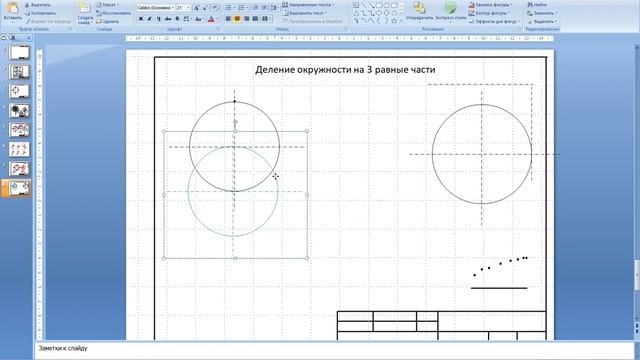The image size is (640, 360).
Task: Select the triangle shape in the gallery
Action: pos(356,13)
